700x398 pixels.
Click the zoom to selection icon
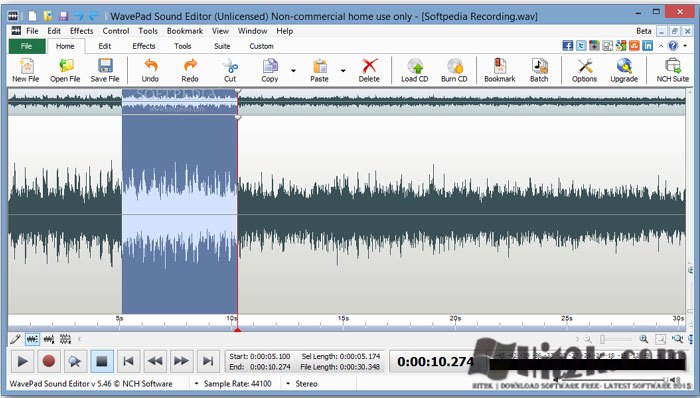point(660,339)
